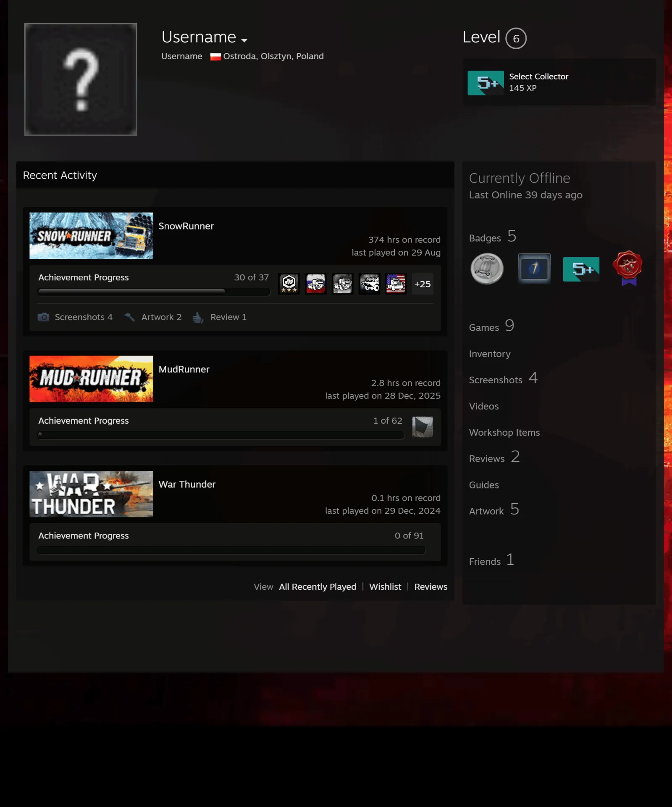Open the SnowRunner game banner
The width and height of the screenshot is (672, 807).
coord(91,236)
